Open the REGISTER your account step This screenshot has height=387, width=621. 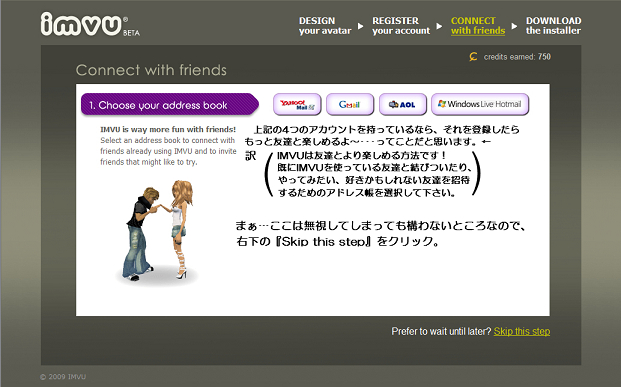click(x=401, y=26)
